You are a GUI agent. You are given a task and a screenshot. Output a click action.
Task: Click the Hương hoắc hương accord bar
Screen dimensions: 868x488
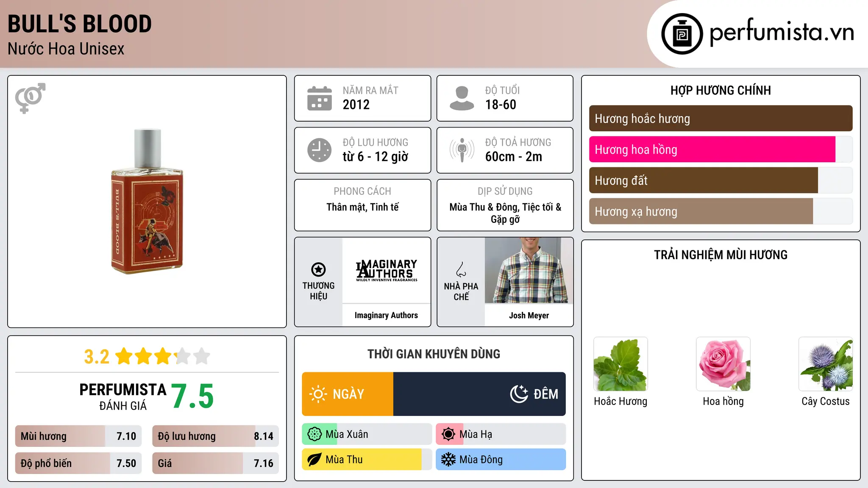tap(721, 119)
